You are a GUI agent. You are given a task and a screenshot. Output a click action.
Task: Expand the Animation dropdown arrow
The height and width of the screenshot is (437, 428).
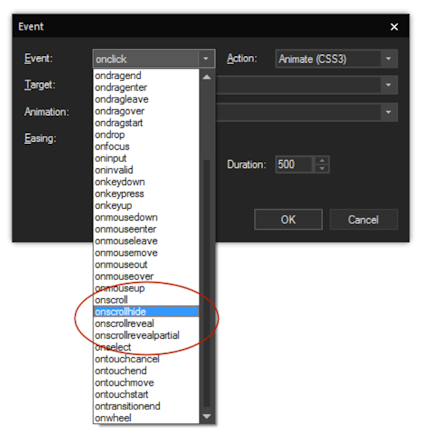(388, 112)
